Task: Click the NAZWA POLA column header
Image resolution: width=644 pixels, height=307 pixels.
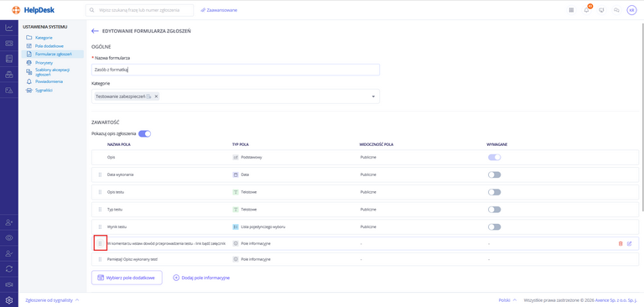Action: pyautogui.click(x=119, y=144)
